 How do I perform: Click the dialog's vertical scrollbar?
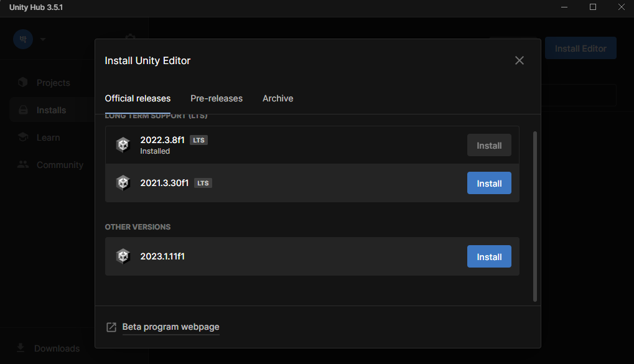point(535,217)
